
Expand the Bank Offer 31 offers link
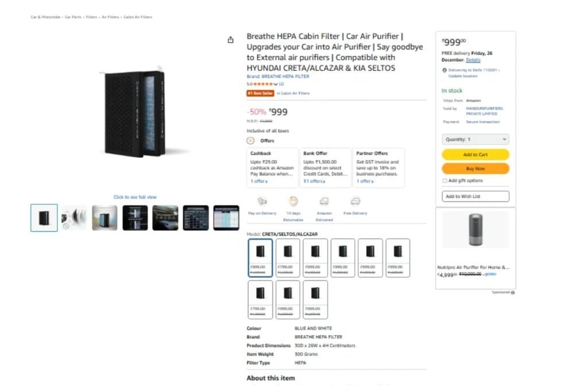click(x=315, y=181)
